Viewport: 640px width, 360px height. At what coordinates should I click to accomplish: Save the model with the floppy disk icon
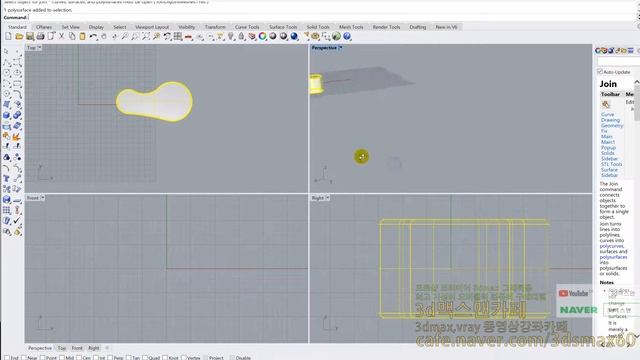tap(30, 36)
